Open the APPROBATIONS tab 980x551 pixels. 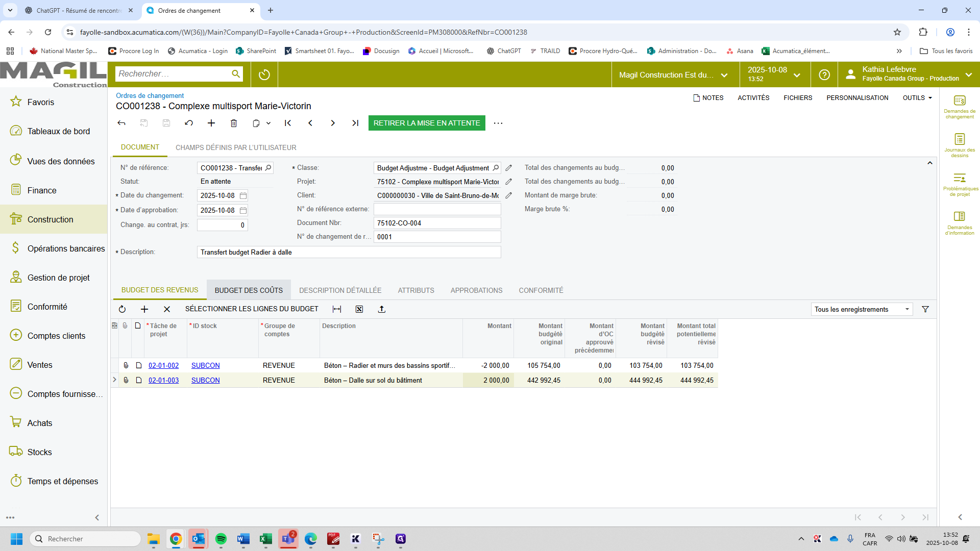tap(476, 290)
